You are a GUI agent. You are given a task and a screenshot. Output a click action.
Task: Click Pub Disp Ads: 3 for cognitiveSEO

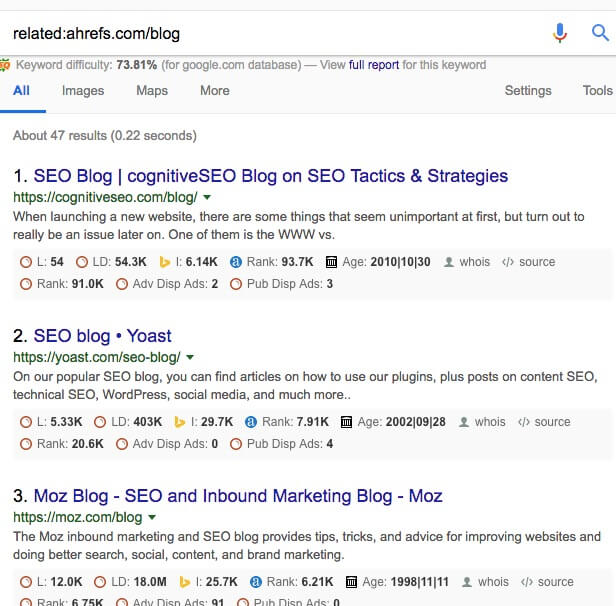282,284
